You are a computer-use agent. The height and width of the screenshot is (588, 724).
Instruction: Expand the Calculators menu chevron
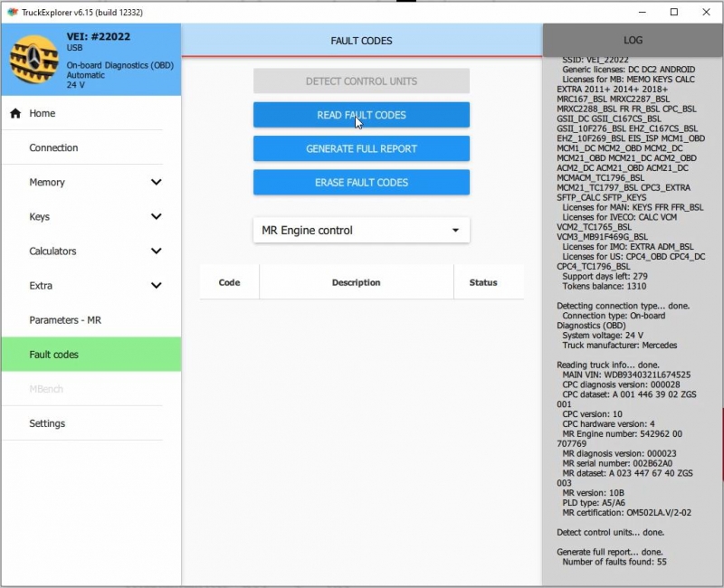pyautogui.click(x=157, y=251)
